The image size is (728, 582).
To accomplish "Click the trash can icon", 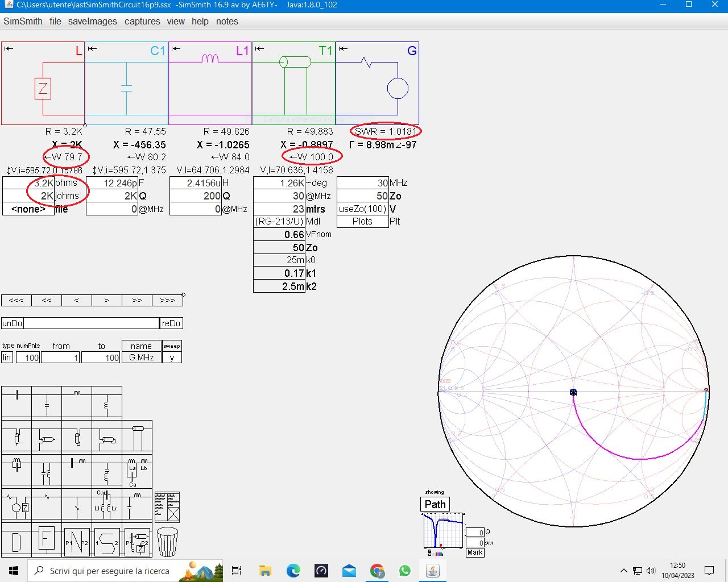I will tap(167, 542).
